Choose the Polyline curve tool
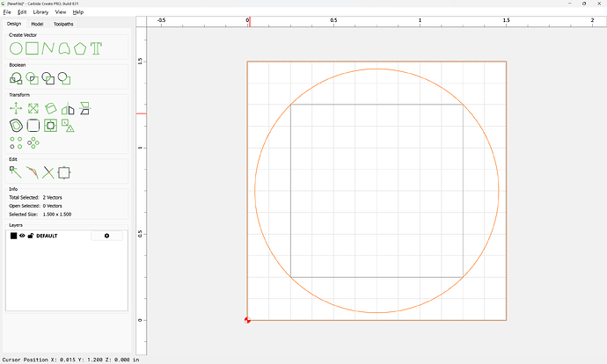 [48, 48]
